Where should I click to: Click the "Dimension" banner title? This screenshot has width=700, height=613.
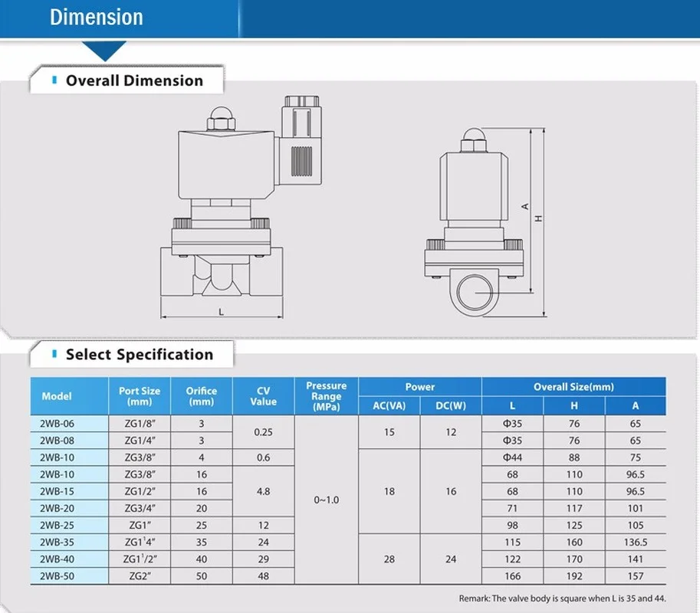tap(97, 18)
